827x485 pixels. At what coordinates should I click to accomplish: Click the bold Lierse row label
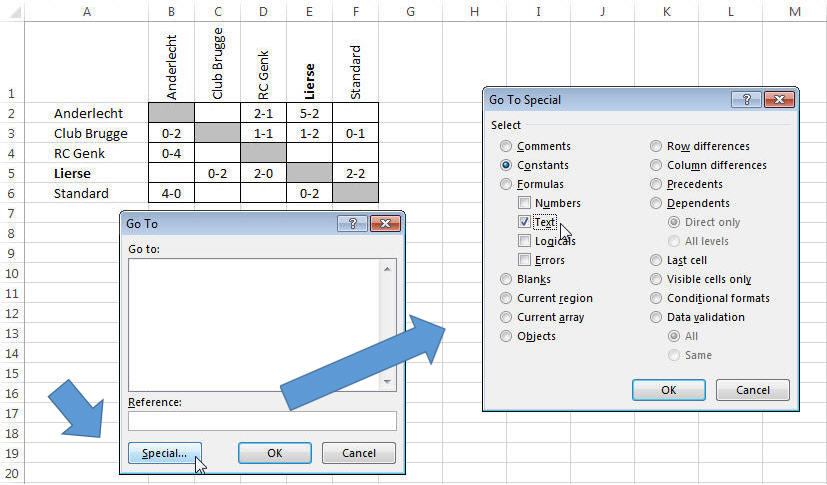click(x=72, y=173)
